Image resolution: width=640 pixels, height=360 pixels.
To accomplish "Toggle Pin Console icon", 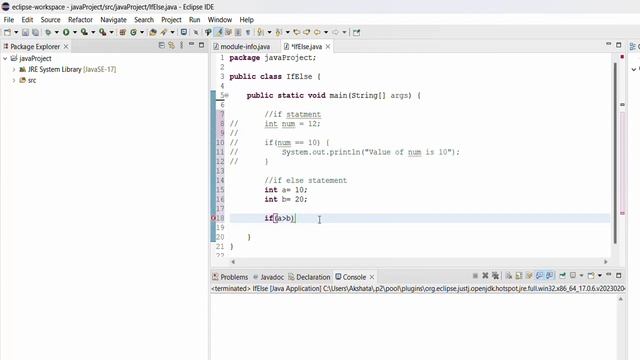I will [562, 276].
